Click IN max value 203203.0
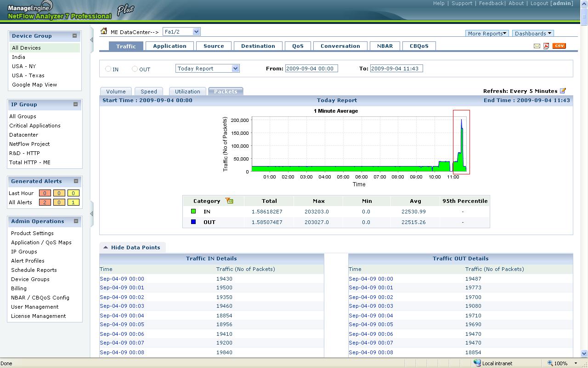 317,212
